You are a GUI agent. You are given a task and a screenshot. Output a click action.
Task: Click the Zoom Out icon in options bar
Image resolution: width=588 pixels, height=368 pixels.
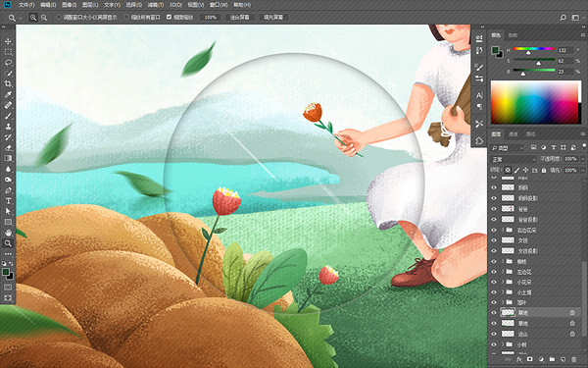[x=44, y=18]
